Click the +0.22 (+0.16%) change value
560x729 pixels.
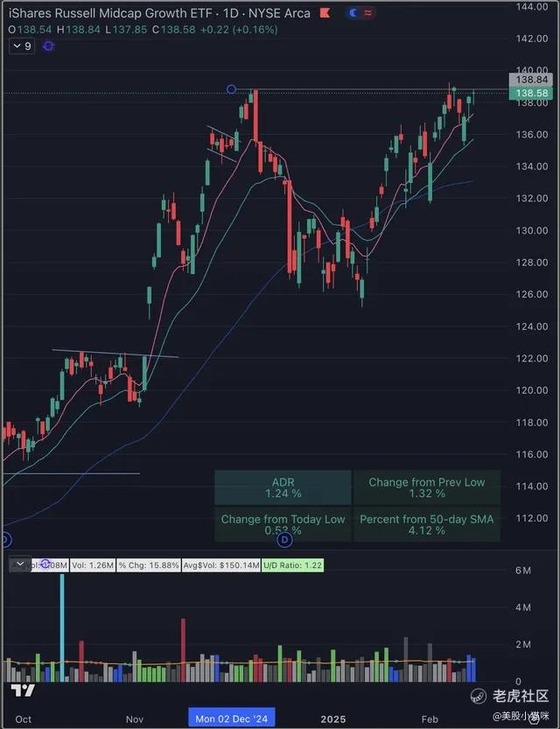[x=238, y=29]
